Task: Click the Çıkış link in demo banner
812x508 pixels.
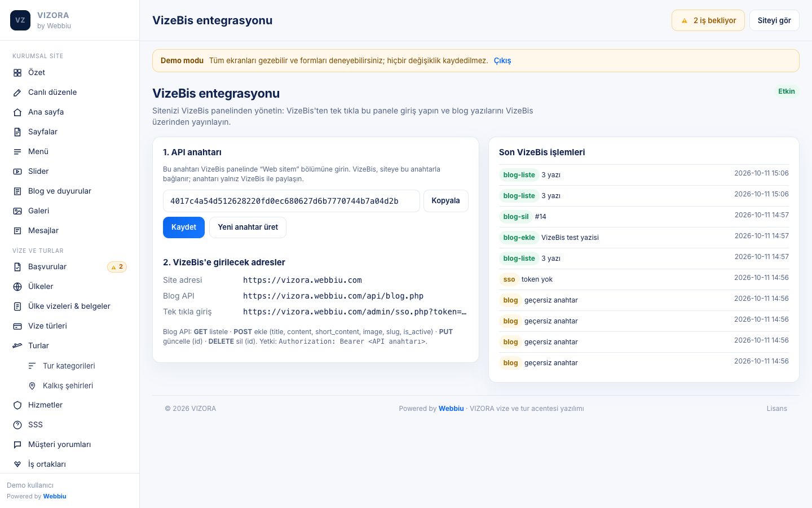Action: [x=502, y=61]
